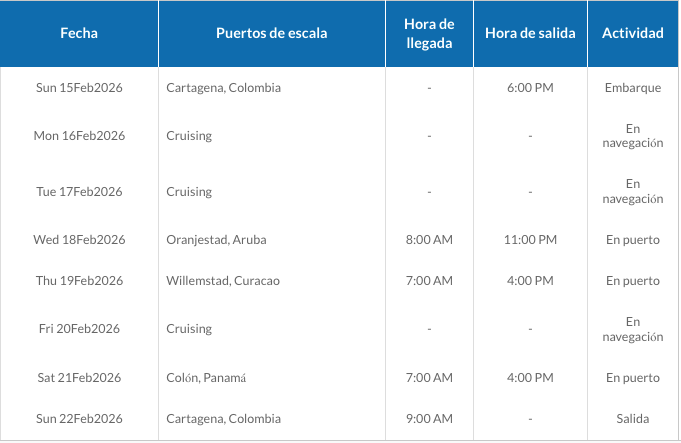Click the Mon 16Feb2026 date cell
The image size is (681, 443).
click(x=79, y=136)
